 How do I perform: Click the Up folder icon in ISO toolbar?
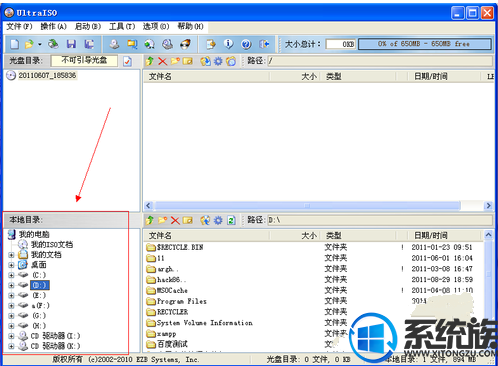pos(150,61)
